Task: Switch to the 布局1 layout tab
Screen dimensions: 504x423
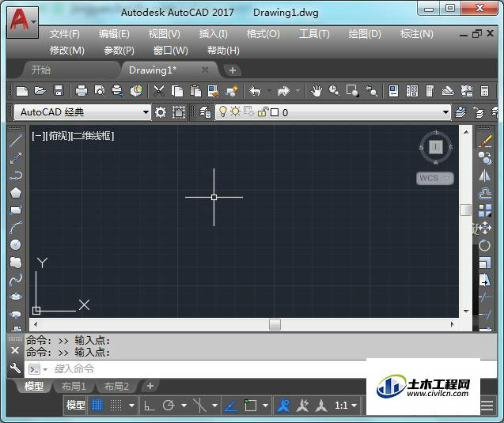Action: tap(74, 386)
